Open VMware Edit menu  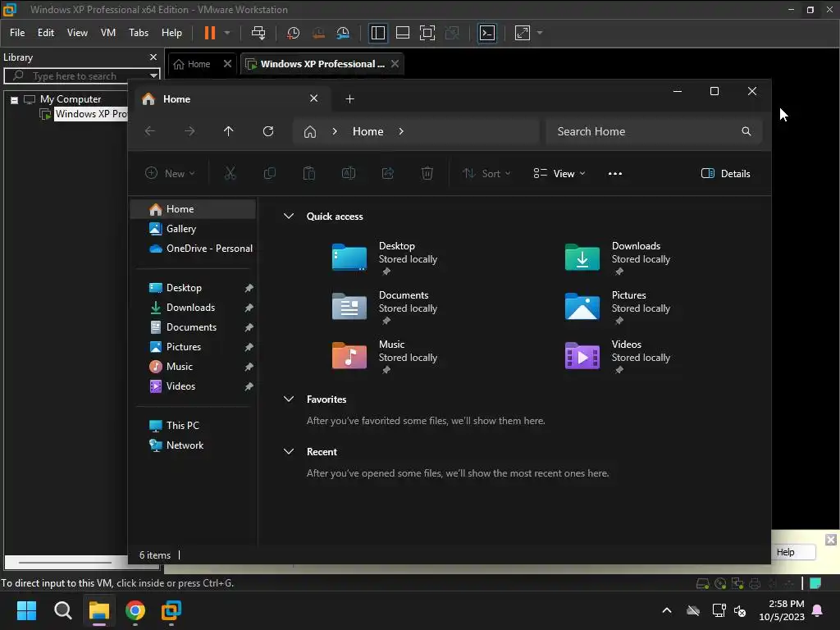click(x=46, y=33)
